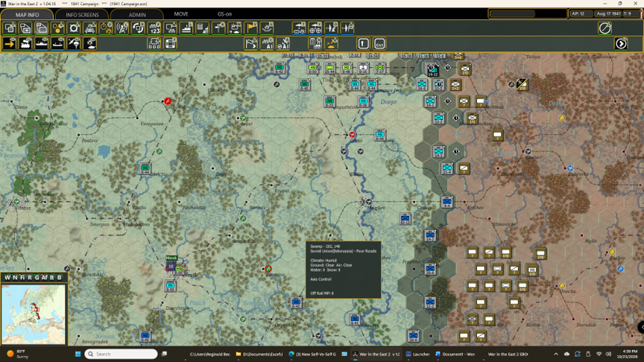
Task: Switch to the ADMIN tab
Action: point(137,14)
